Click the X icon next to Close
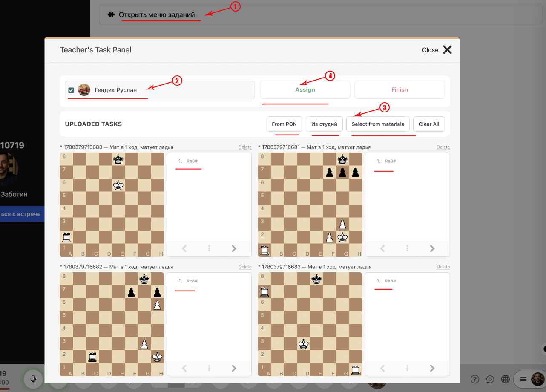 447,50
